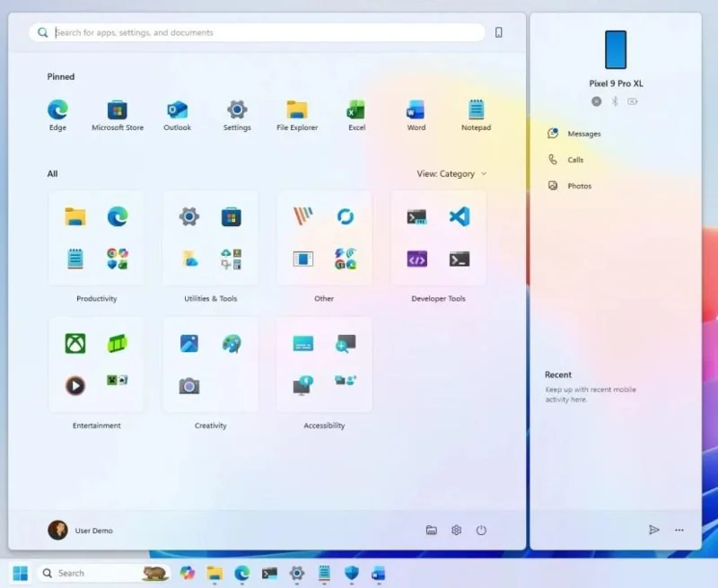The image size is (718, 588).
Task: Open Paint in Creativity group
Action: pos(232,344)
